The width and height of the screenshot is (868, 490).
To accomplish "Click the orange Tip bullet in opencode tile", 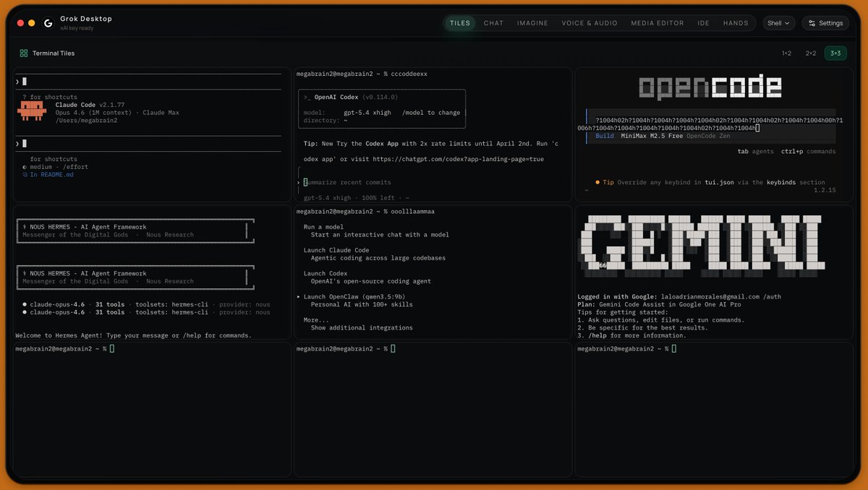I will point(597,183).
